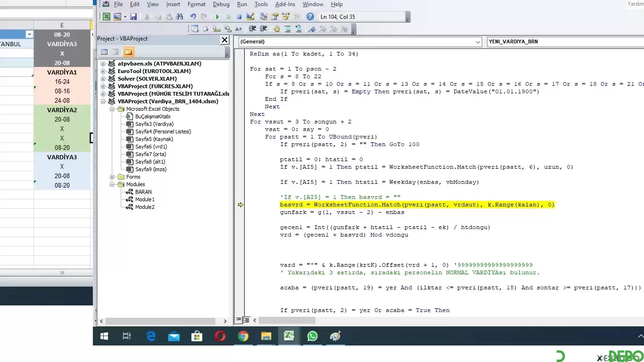Open the Tools menu

tap(261, 4)
